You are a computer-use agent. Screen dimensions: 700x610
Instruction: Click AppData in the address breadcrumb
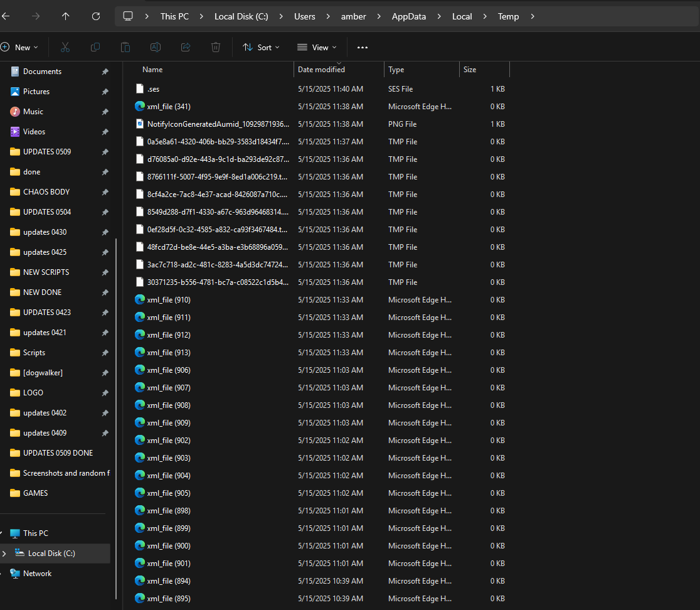[408, 16]
